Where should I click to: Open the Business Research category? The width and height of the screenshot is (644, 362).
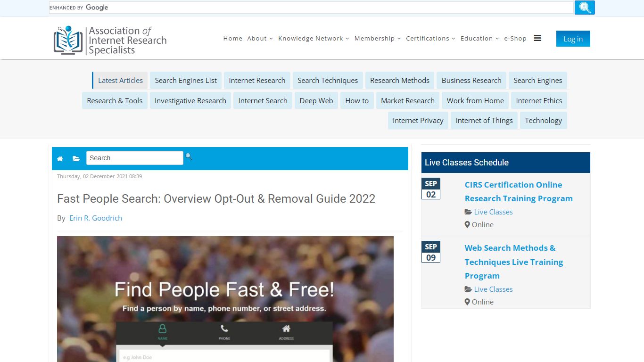click(471, 81)
